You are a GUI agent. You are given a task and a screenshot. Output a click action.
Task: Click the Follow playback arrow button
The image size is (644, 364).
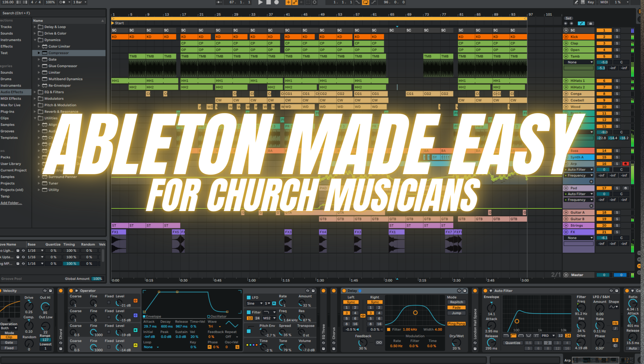click(219, 2)
